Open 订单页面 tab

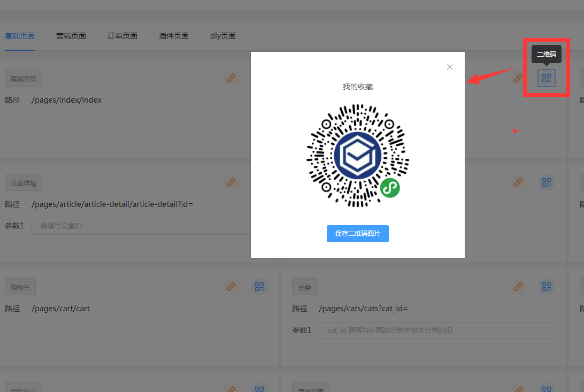[122, 36]
